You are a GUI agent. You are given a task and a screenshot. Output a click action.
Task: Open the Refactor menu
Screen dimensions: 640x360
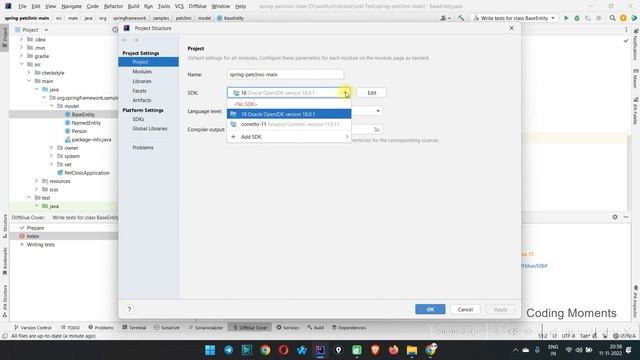[113, 6]
